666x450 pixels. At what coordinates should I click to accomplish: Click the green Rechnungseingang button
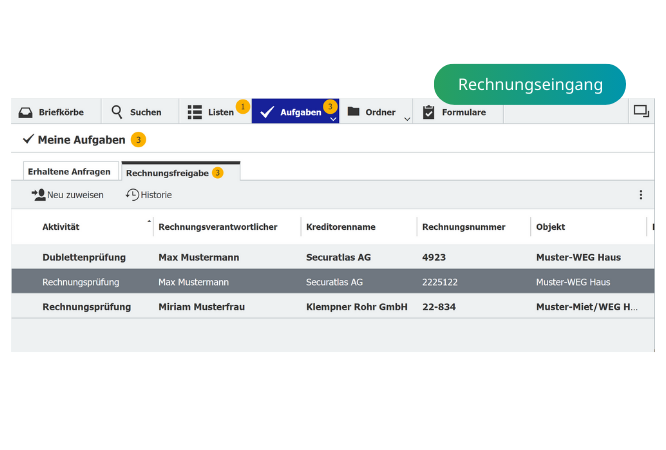point(530,84)
